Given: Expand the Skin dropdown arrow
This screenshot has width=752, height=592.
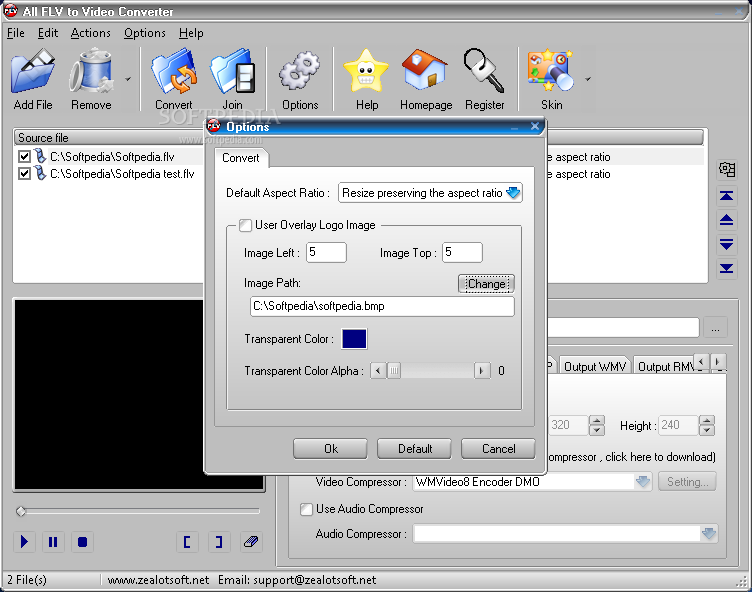Looking at the screenshot, I should coord(588,79).
